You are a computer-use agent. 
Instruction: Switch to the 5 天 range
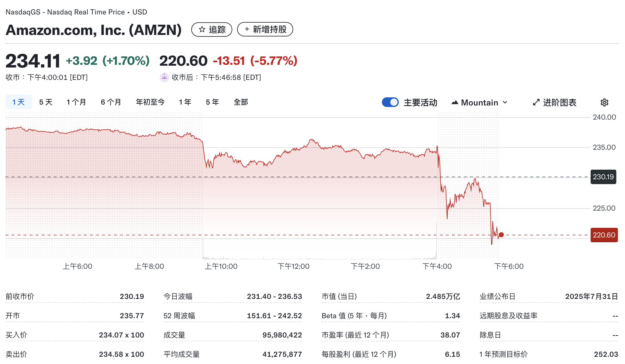pos(46,102)
